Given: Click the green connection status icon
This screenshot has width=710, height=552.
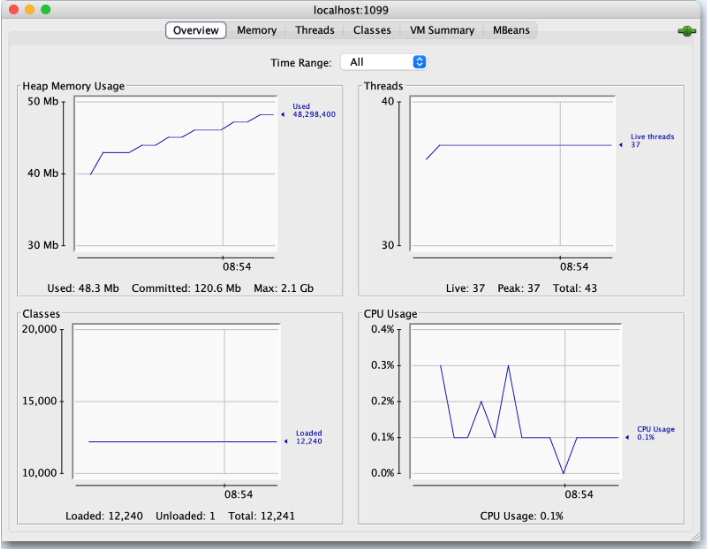Looking at the screenshot, I should [x=686, y=31].
